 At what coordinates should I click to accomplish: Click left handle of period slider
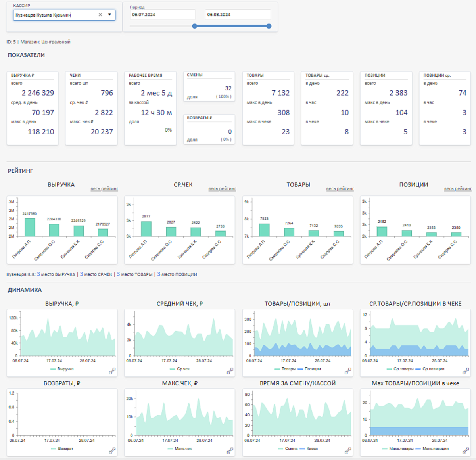click(194, 26)
